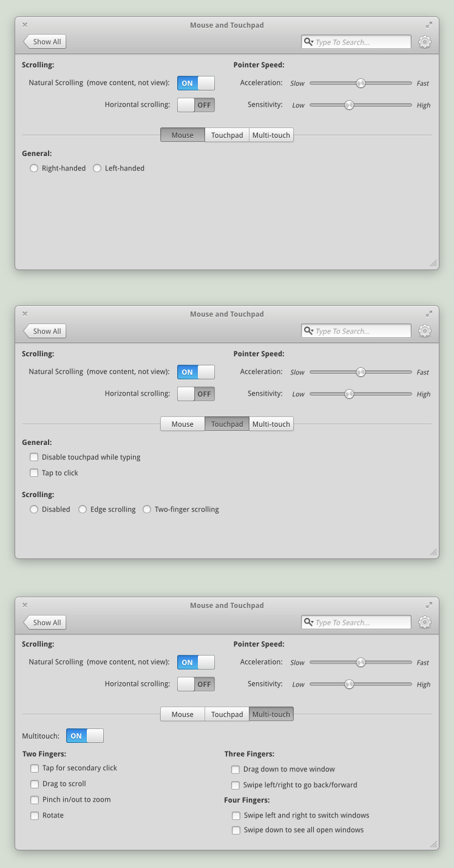Click the expand arrows icon in the top window
The height and width of the screenshot is (868, 454).
point(429,25)
